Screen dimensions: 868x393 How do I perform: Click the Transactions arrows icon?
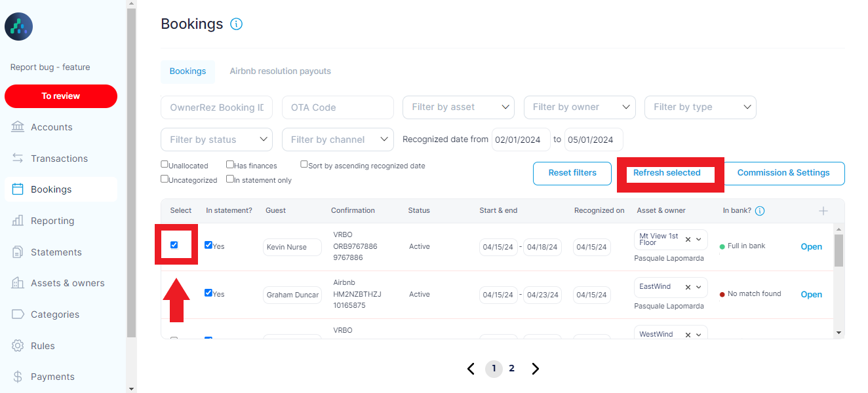[18, 159]
